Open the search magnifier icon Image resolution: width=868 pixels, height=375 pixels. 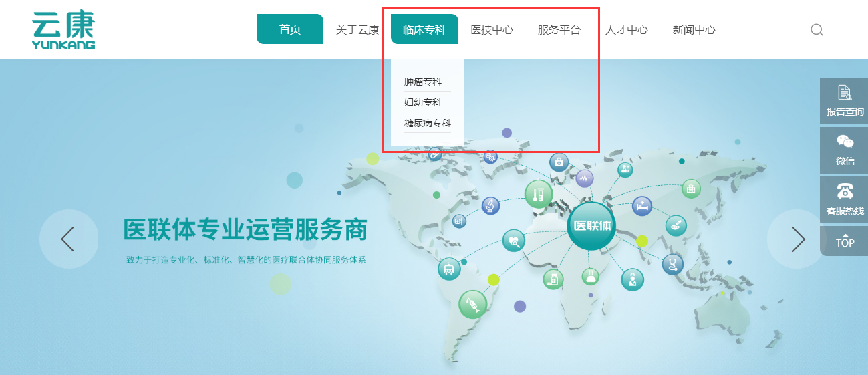coord(817,30)
